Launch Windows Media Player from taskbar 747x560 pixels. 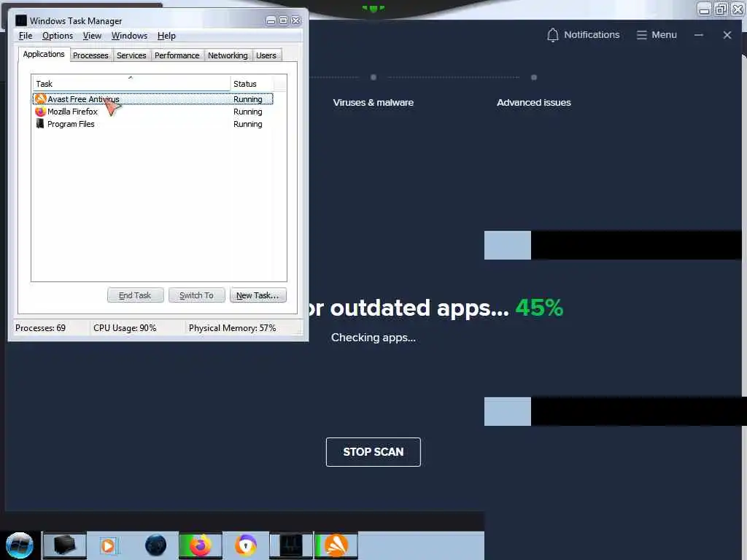[108, 545]
